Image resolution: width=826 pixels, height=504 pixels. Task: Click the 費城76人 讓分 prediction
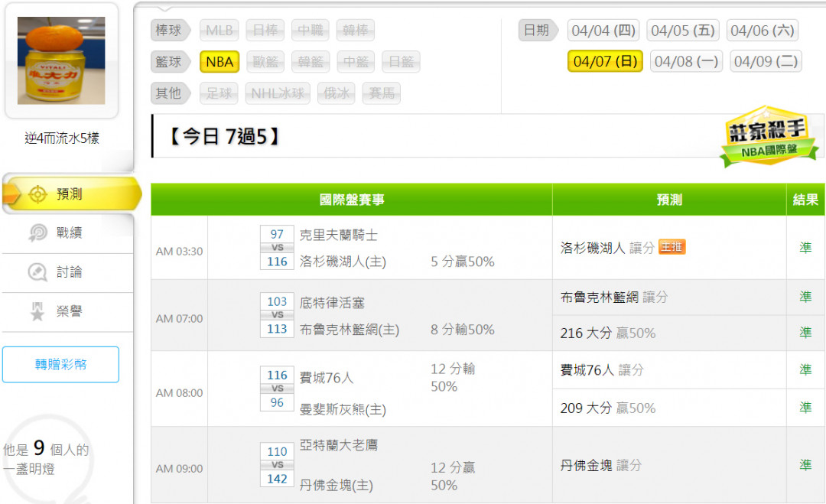(x=602, y=370)
